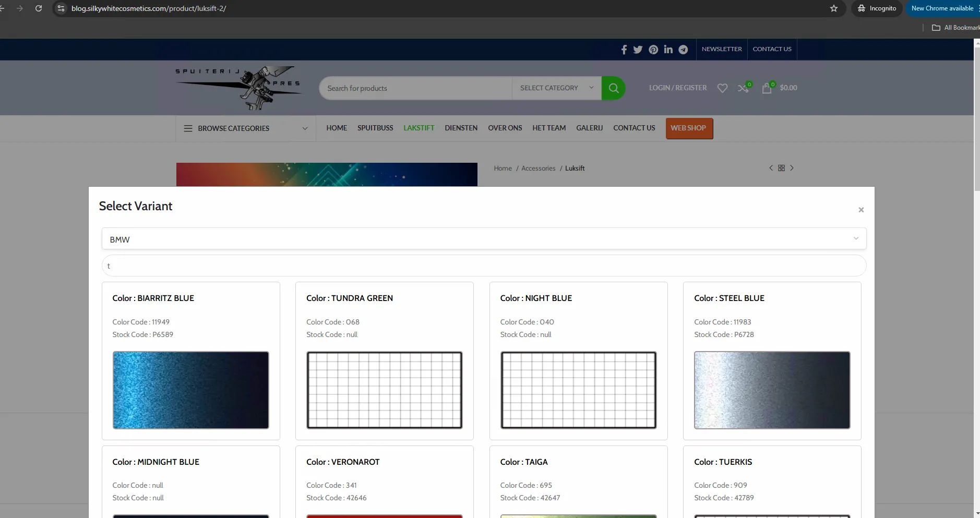The image size is (980, 518).
Task: Close the Select Variant dialog
Action: click(861, 210)
